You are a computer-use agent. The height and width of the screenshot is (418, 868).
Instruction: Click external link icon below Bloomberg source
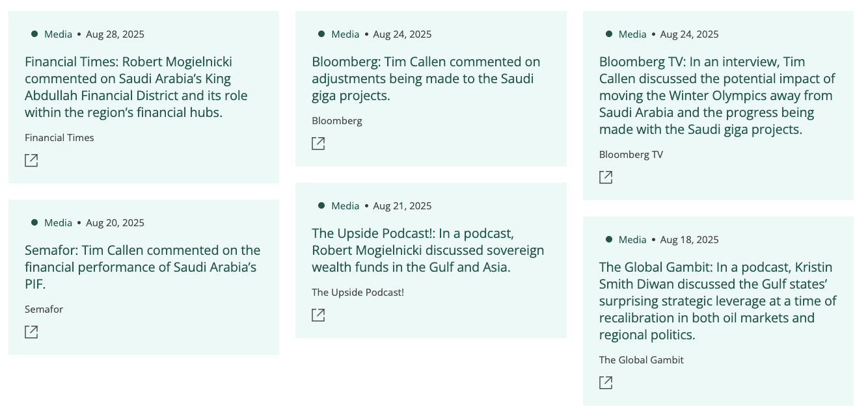click(x=318, y=144)
